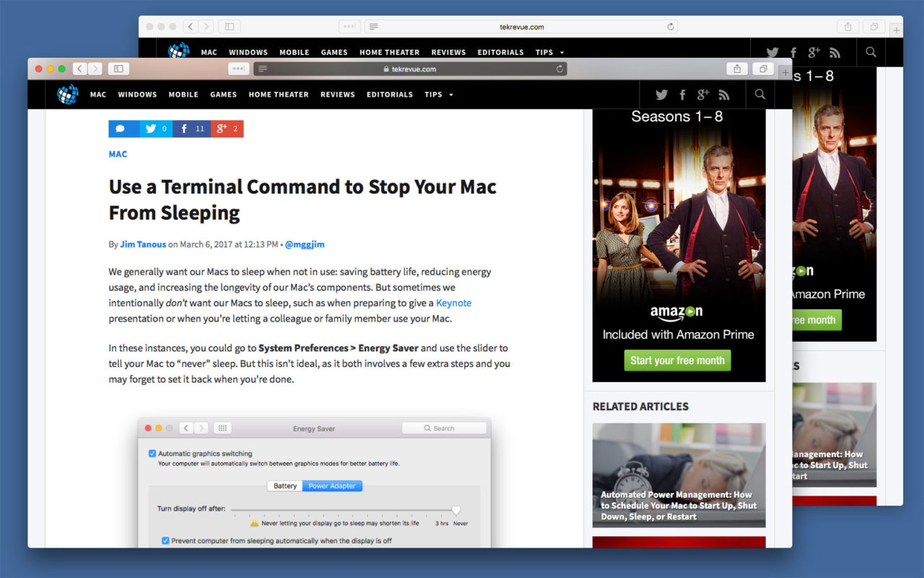The height and width of the screenshot is (578, 924).
Task: Show all tabs in the rear Safari window
Action: (x=873, y=27)
